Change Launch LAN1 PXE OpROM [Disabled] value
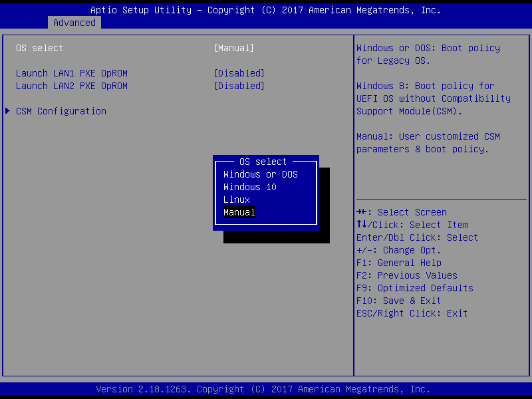This screenshot has height=399, width=532. pyautogui.click(x=239, y=73)
